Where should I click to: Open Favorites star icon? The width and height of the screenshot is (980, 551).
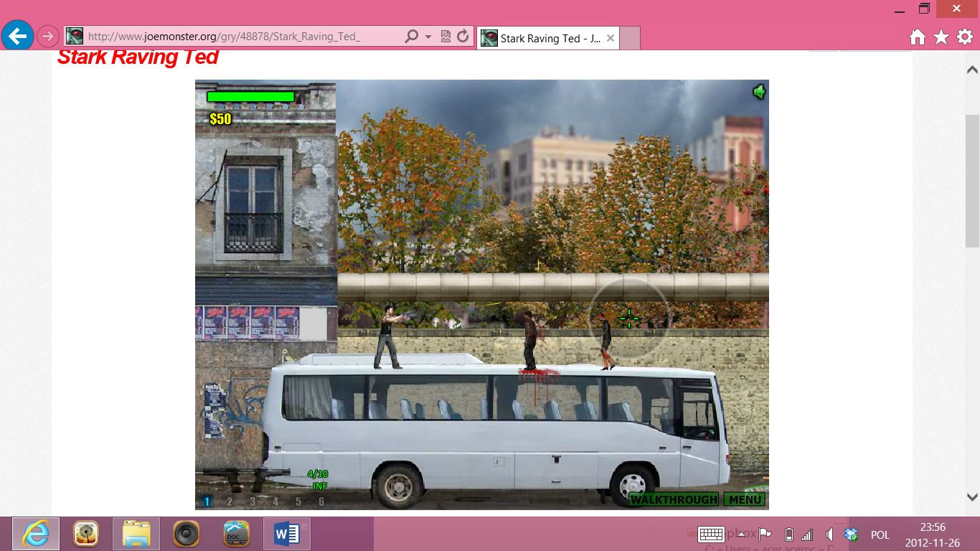point(941,37)
